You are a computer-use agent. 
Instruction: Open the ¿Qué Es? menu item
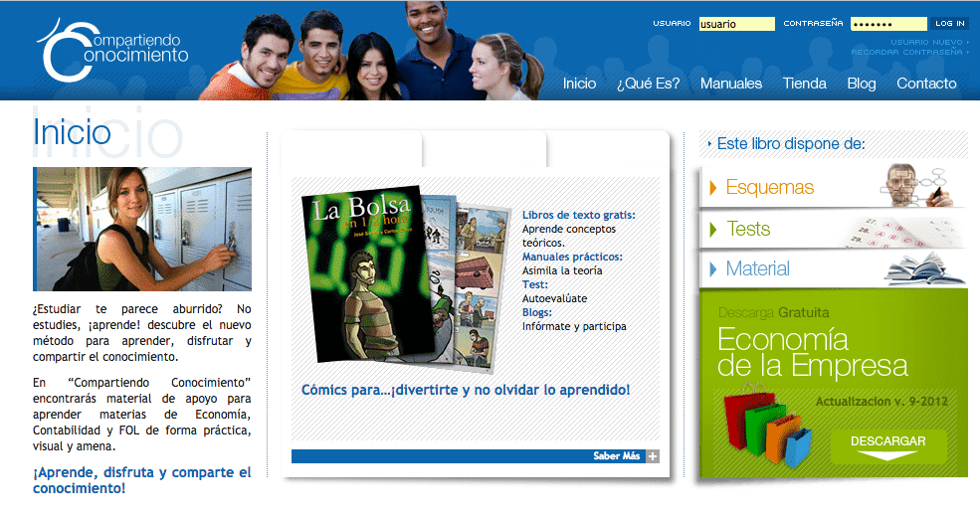[648, 84]
